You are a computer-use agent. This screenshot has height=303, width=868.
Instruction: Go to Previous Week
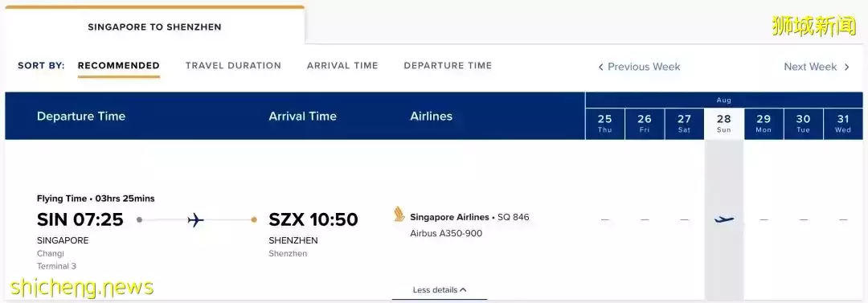pyautogui.click(x=639, y=67)
